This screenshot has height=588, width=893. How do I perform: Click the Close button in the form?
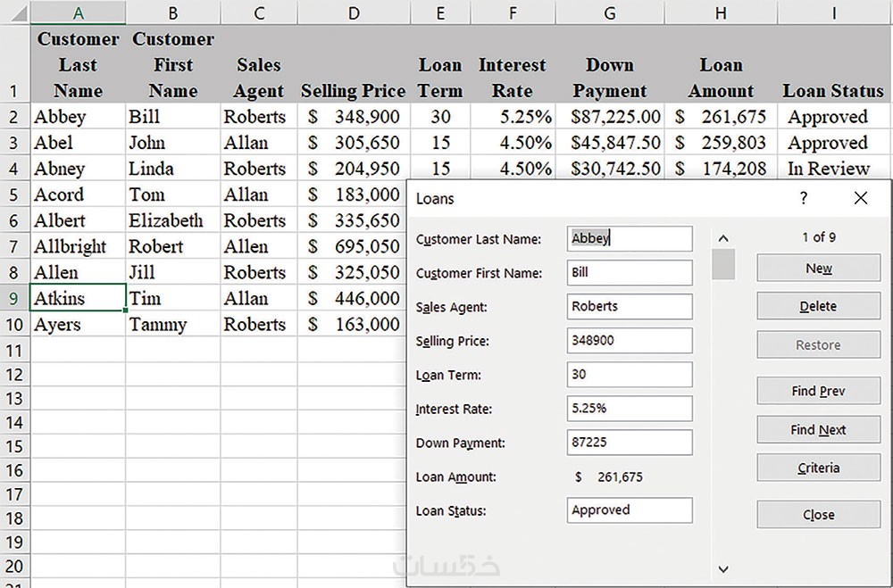pyautogui.click(x=818, y=515)
